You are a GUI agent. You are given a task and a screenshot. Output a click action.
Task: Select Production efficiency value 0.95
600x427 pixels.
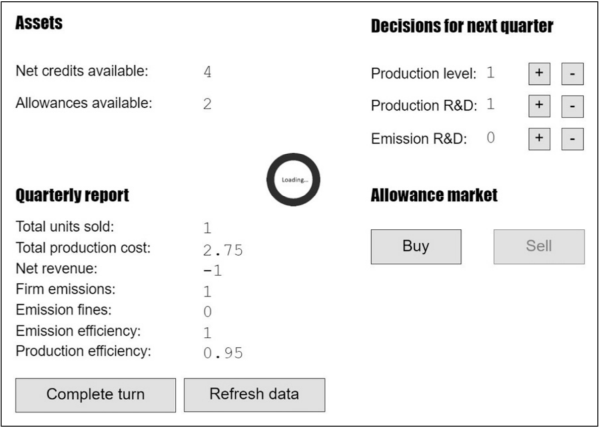point(223,352)
